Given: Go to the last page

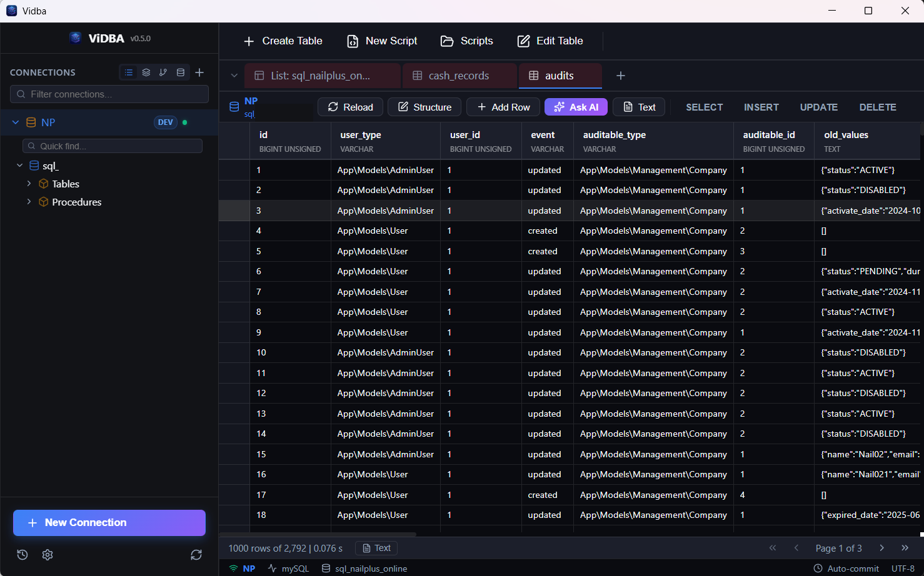Looking at the screenshot, I should pos(905,548).
